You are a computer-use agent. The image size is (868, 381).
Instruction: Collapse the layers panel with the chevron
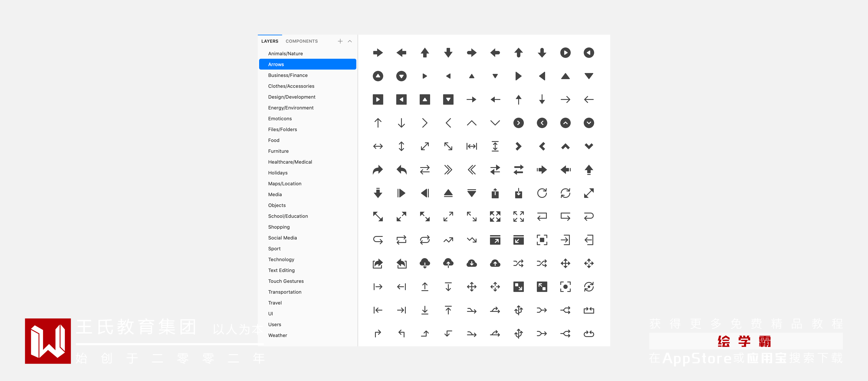click(x=350, y=41)
